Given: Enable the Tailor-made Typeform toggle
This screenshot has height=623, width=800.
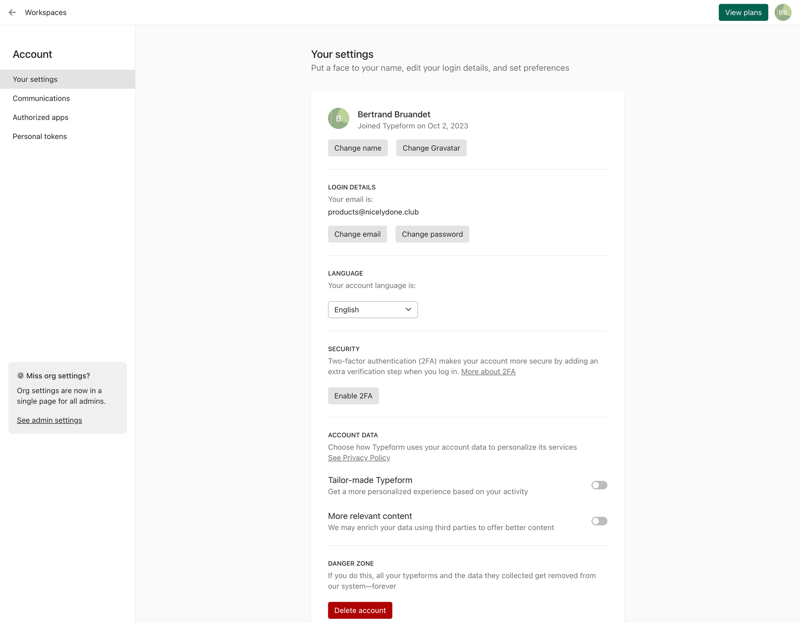Looking at the screenshot, I should tap(599, 485).
